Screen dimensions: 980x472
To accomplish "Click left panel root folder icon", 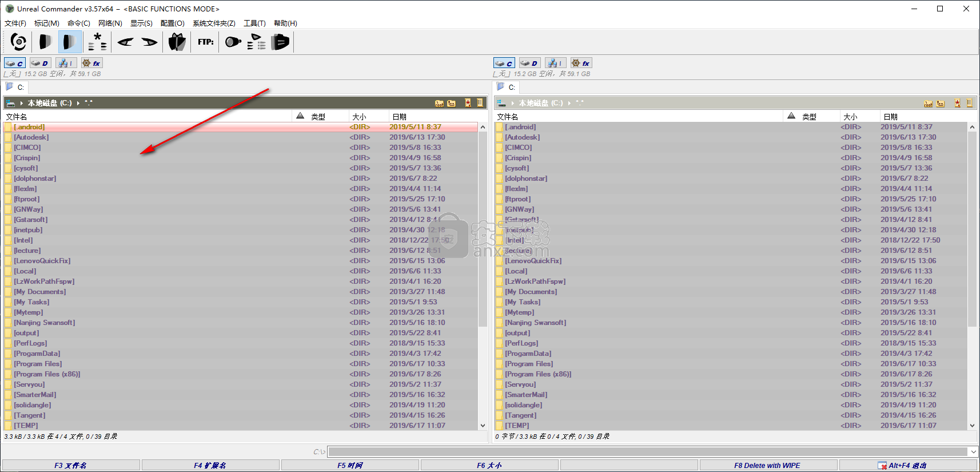I will pos(439,103).
